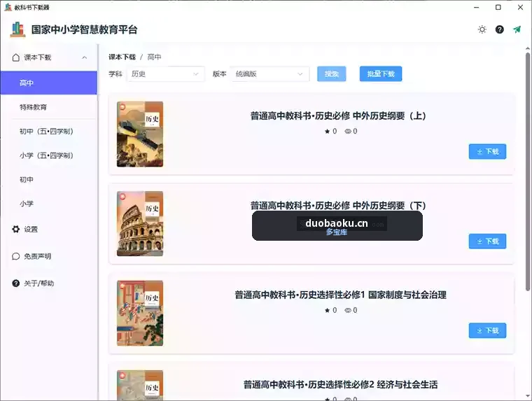Maximize the 教科书下载器 window

click(x=498, y=7)
